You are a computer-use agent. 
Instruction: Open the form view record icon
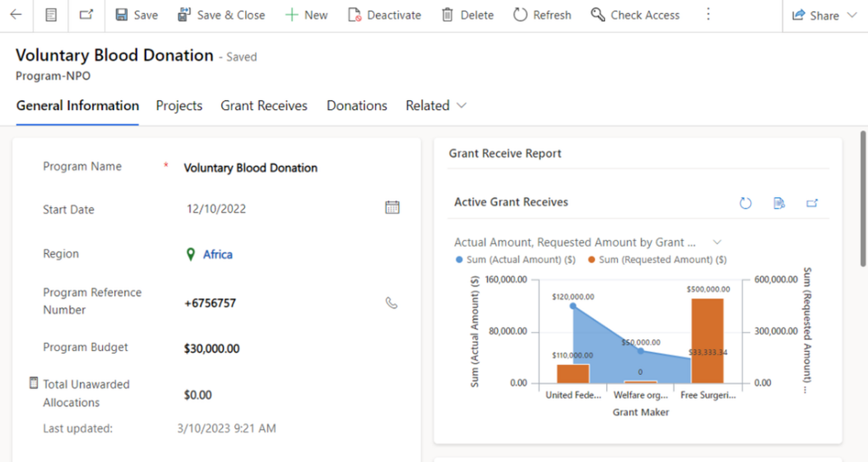(x=51, y=15)
